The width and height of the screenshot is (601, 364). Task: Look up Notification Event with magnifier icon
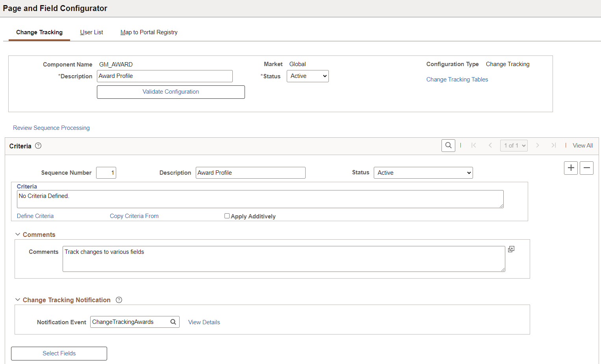coord(173,322)
